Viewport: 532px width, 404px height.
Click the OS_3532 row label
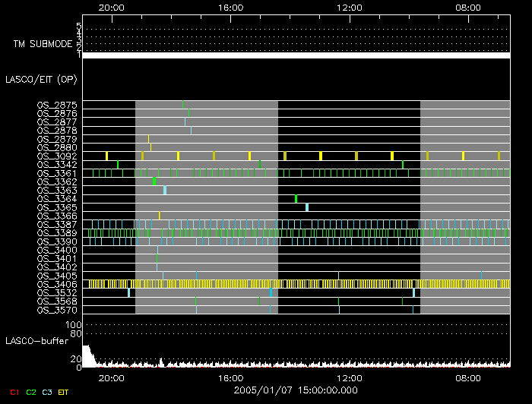click(57, 292)
